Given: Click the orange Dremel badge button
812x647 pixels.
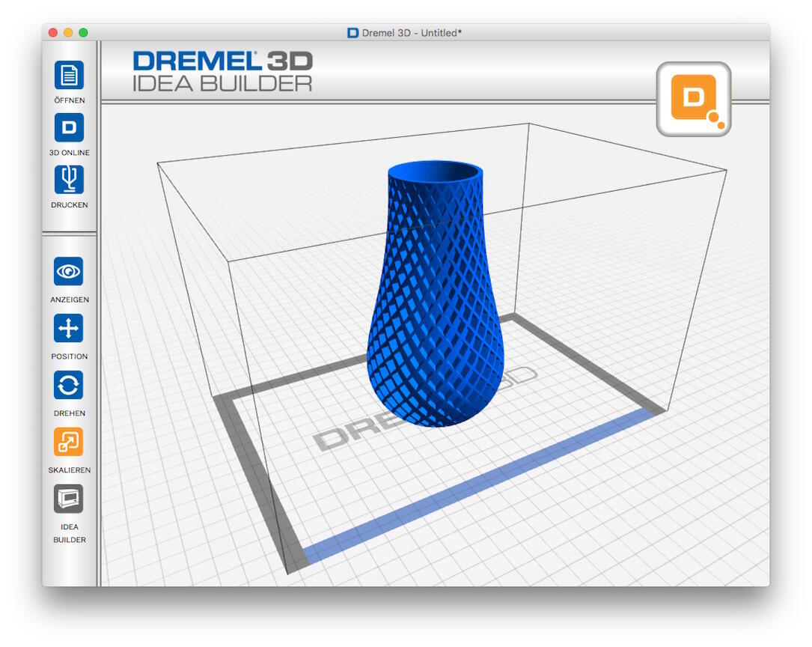Looking at the screenshot, I should [x=694, y=100].
